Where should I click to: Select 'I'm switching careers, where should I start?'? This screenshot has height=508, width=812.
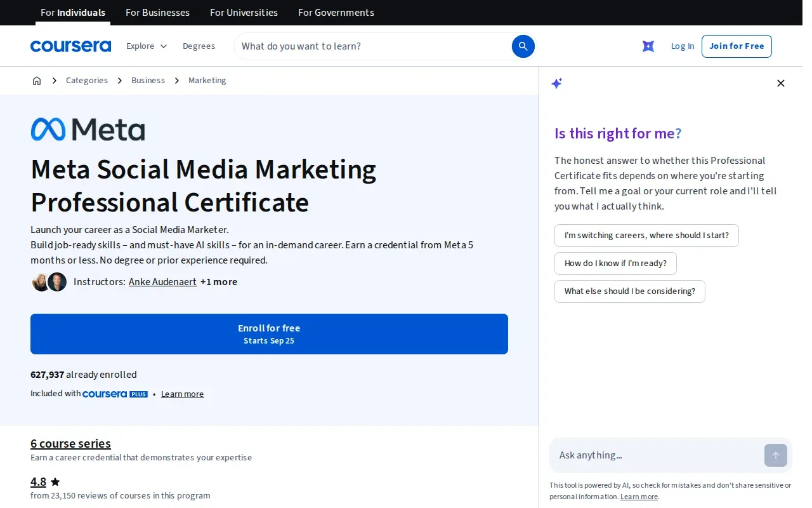pyautogui.click(x=646, y=236)
